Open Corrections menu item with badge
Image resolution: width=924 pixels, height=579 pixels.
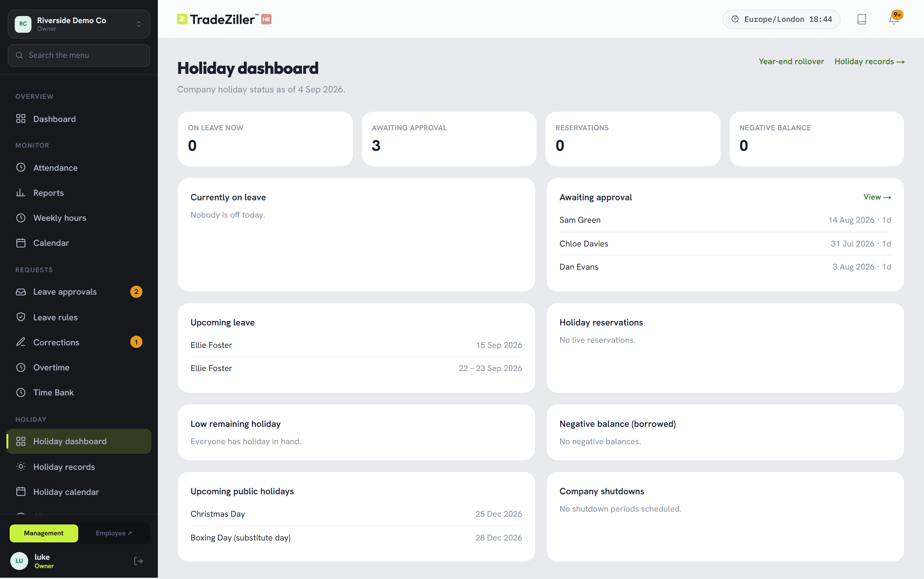pyautogui.click(x=79, y=342)
